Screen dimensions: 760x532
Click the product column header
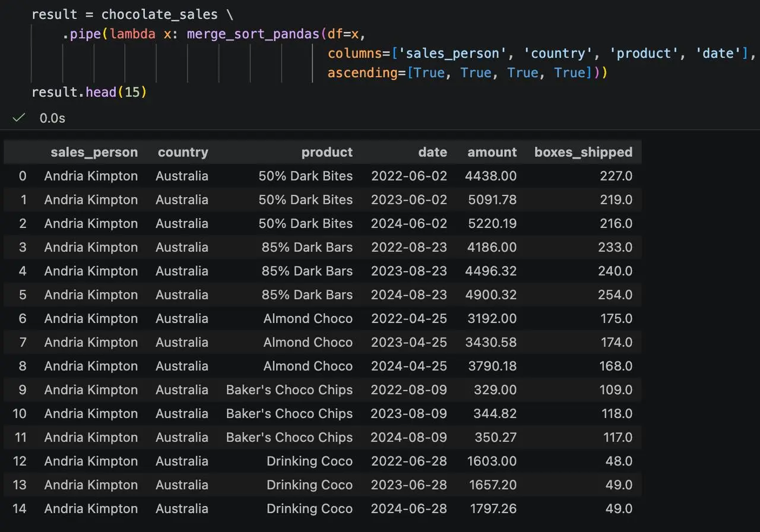point(327,152)
